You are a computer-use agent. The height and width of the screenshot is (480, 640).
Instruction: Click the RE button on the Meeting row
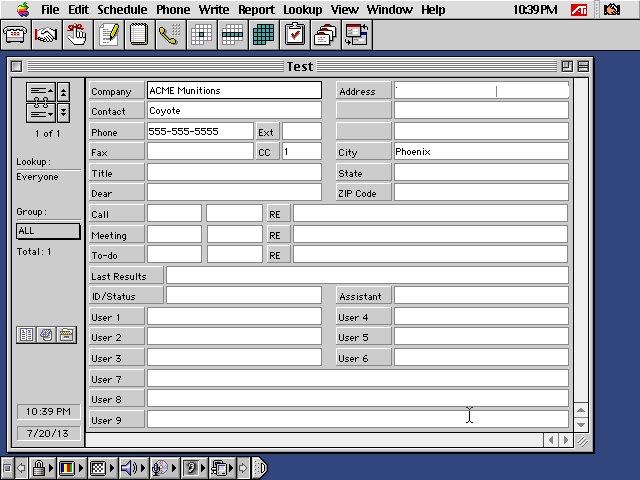[x=277, y=235]
